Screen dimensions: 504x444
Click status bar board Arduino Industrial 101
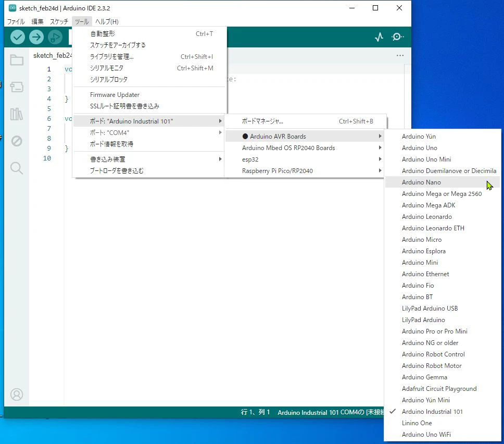(x=308, y=412)
